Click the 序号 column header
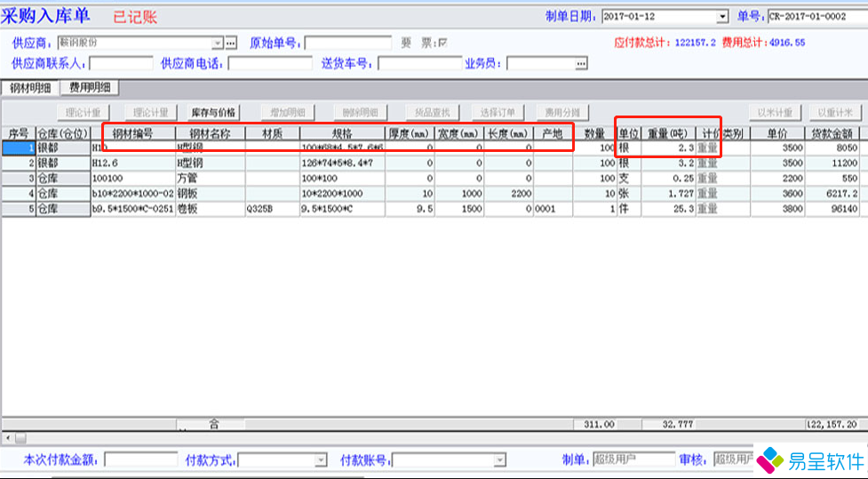868x479 pixels. point(19,133)
